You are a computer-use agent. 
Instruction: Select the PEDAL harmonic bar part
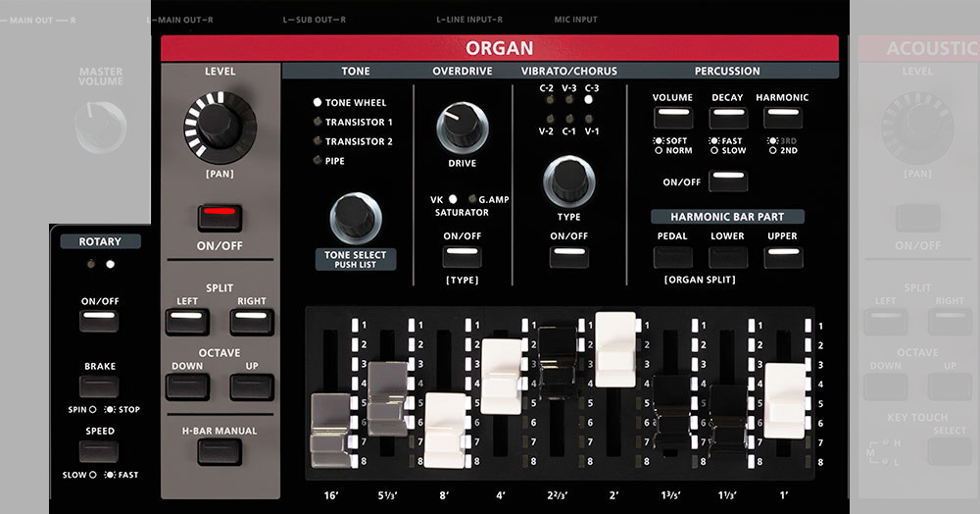tap(673, 257)
